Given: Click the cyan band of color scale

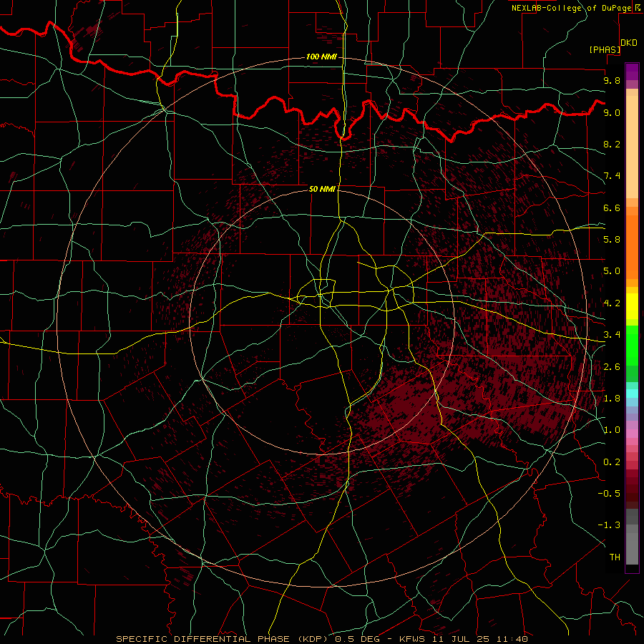Looking at the screenshot, I should click(632, 394).
